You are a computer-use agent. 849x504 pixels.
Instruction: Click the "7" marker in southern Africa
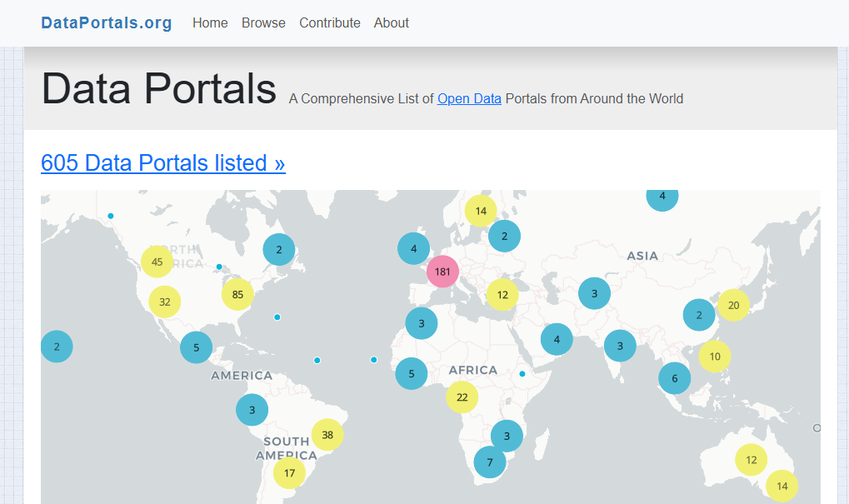pyautogui.click(x=489, y=462)
